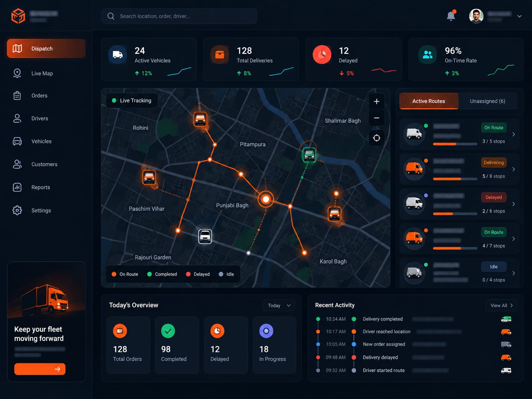Click the red Delayed clock card icon
This screenshot has height=399, width=532.
point(322,55)
